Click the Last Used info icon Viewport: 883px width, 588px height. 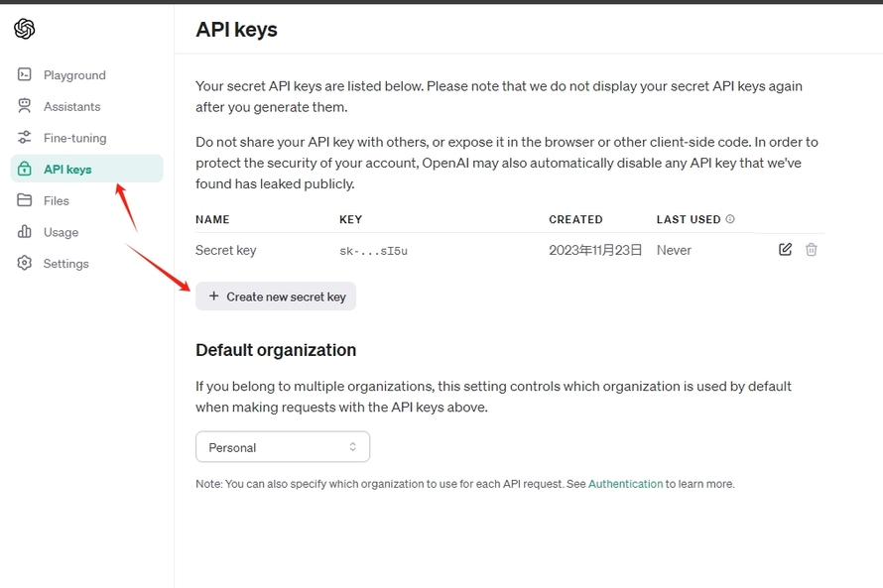pos(730,219)
